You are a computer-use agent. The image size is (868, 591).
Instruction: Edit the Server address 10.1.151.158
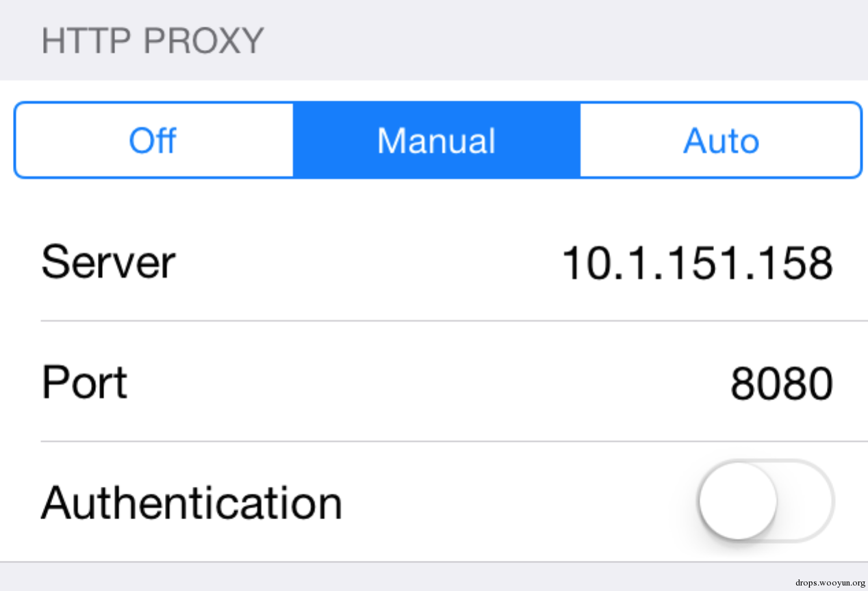pyautogui.click(x=697, y=263)
